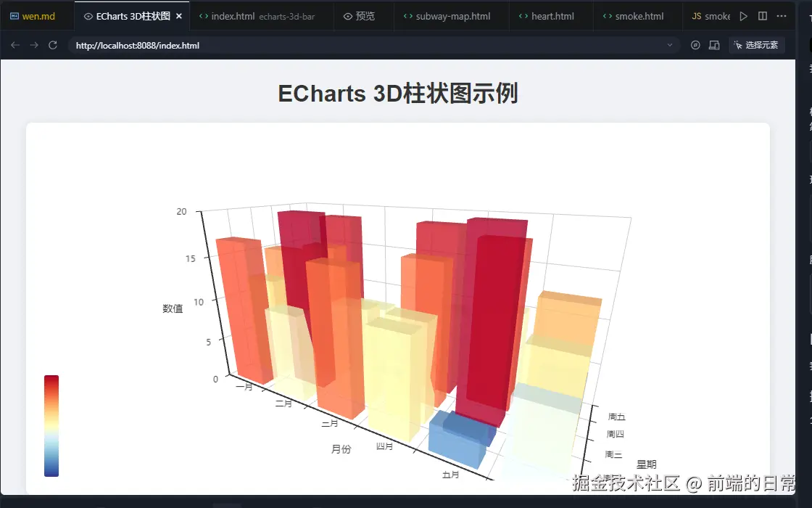
Task: Click the value 20 on vertical axis
Action: pos(181,211)
